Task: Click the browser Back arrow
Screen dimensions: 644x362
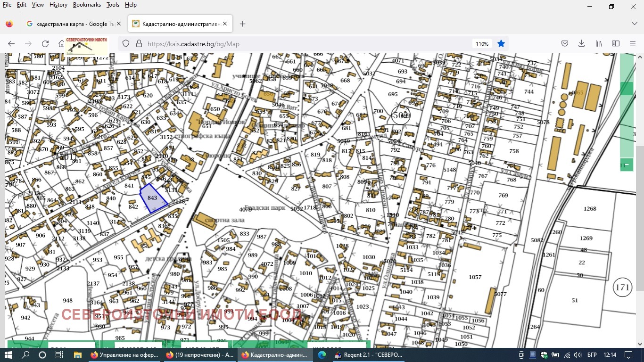Action: [11, 44]
